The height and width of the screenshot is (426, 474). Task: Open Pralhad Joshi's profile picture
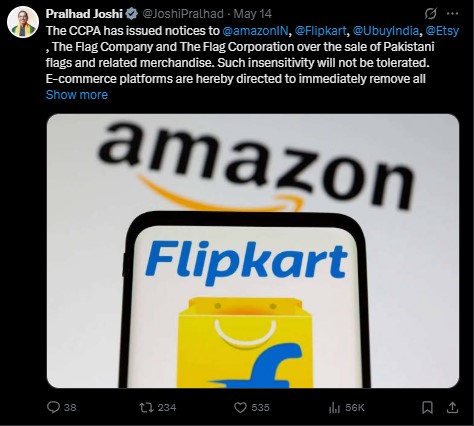tap(23, 22)
